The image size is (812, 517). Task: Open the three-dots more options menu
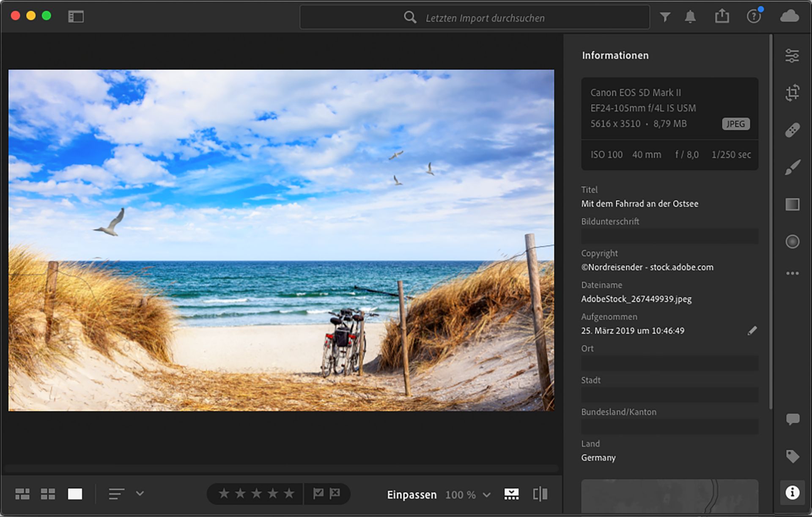click(x=792, y=273)
